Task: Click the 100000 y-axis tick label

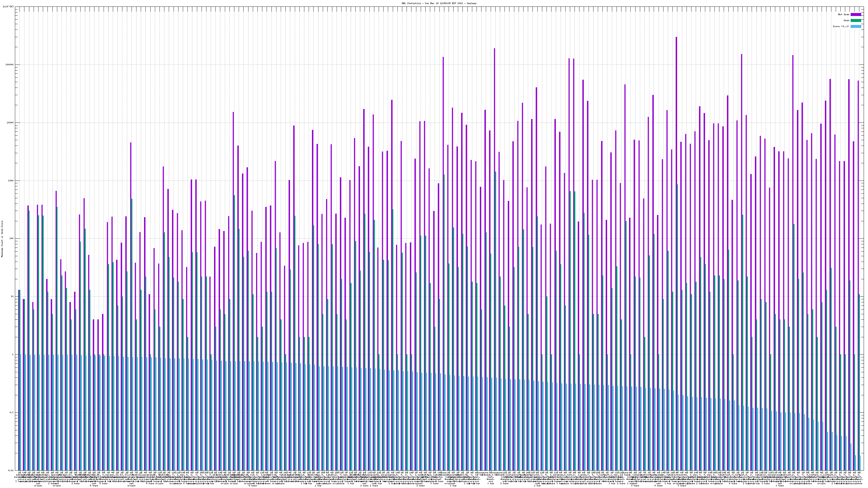Action: click(10, 65)
